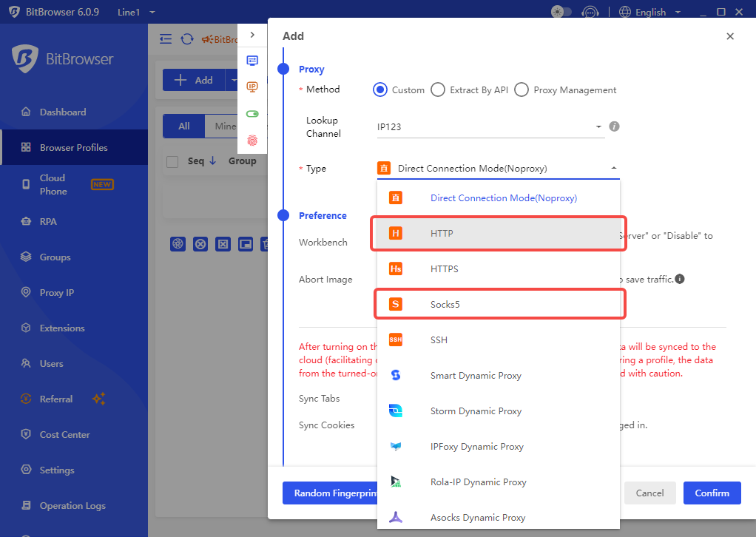Viewport: 756px width, 537px height.
Task: Click the browser window icon in strip
Action: tap(252, 60)
